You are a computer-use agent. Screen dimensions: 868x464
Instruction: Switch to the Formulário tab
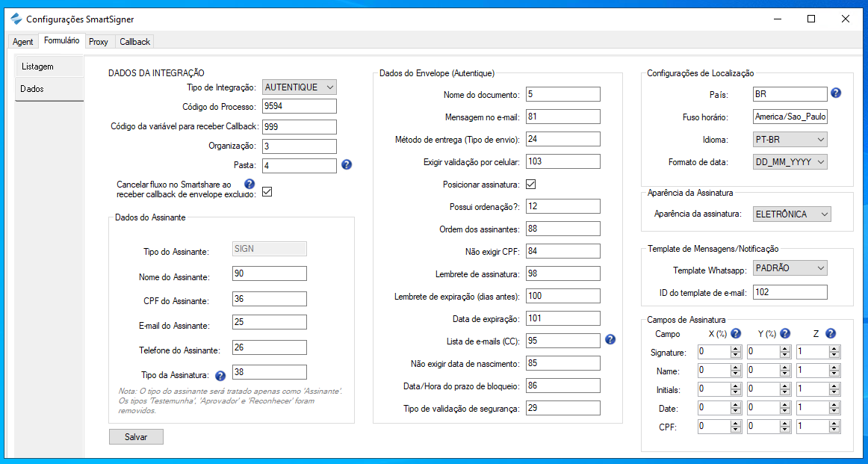(61, 40)
